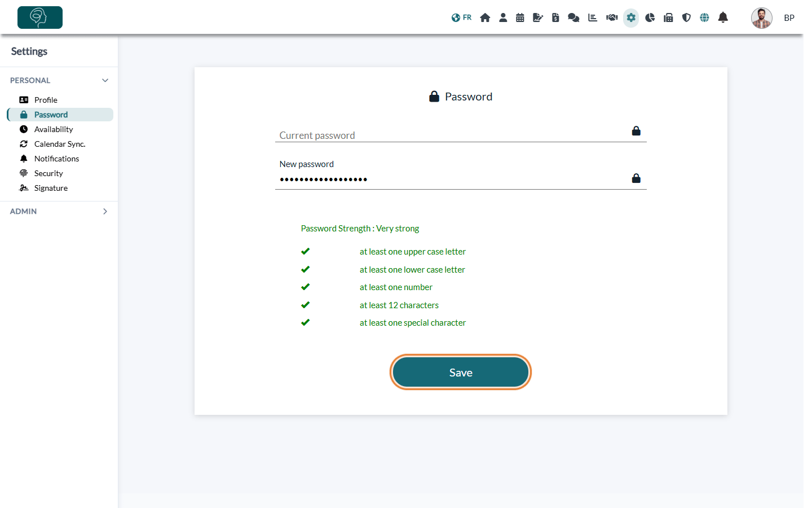
Task: Click 'at least one special character'
Action: pyautogui.click(x=413, y=323)
